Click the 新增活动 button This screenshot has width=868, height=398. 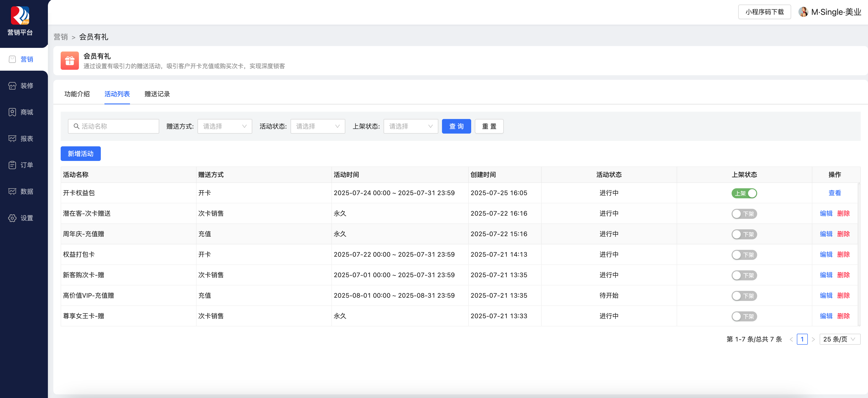coord(81,154)
